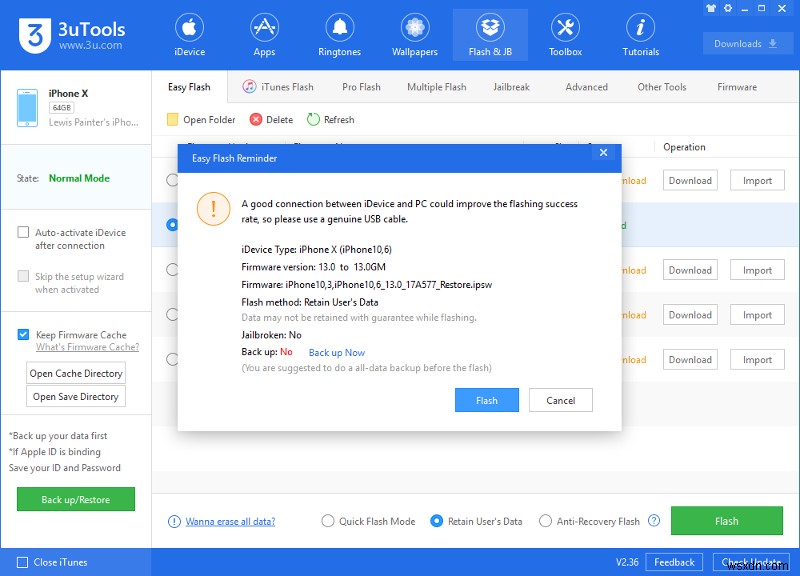800x576 pixels.
Task: Open the Tutorials section
Action: tap(640, 35)
